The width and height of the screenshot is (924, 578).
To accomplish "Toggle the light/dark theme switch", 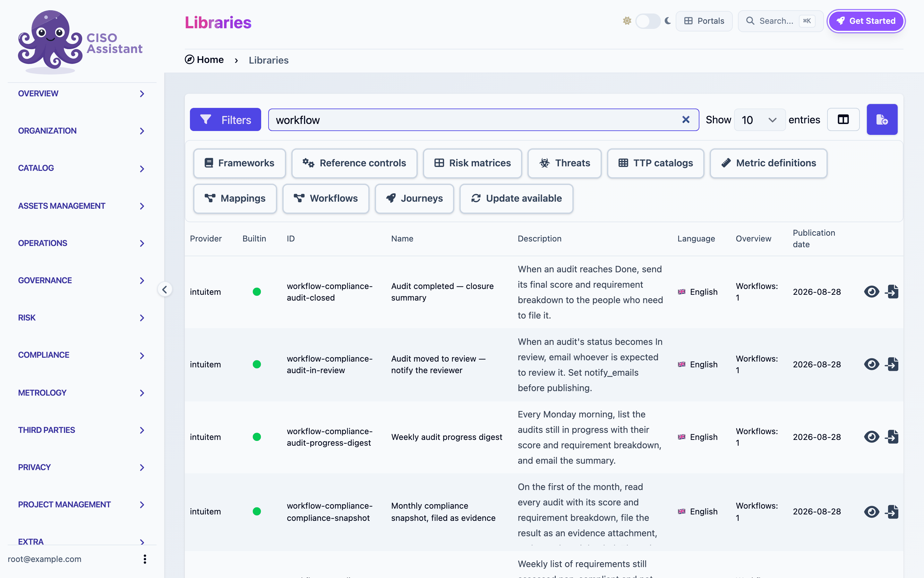I will tap(648, 21).
